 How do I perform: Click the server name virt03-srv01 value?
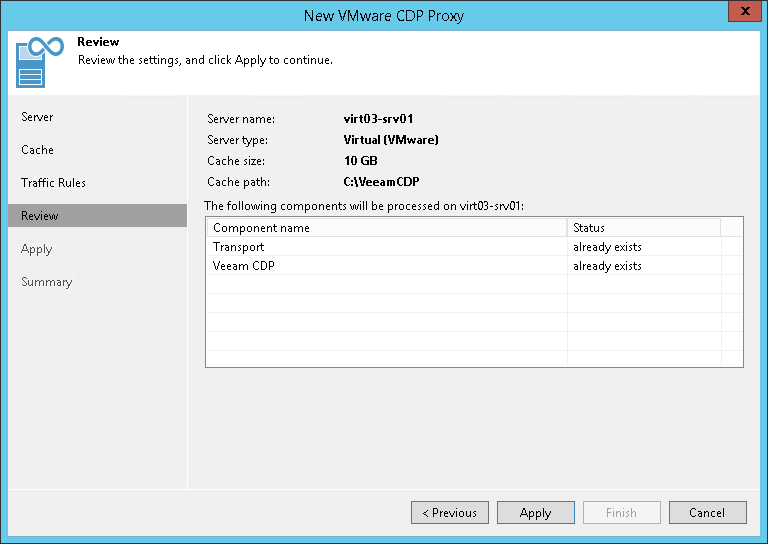379,119
